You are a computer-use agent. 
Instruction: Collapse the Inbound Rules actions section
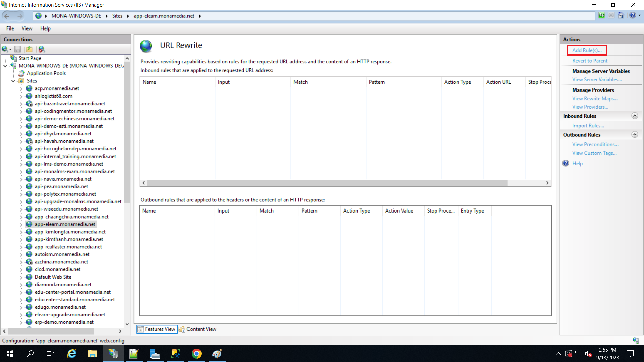(635, 116)
